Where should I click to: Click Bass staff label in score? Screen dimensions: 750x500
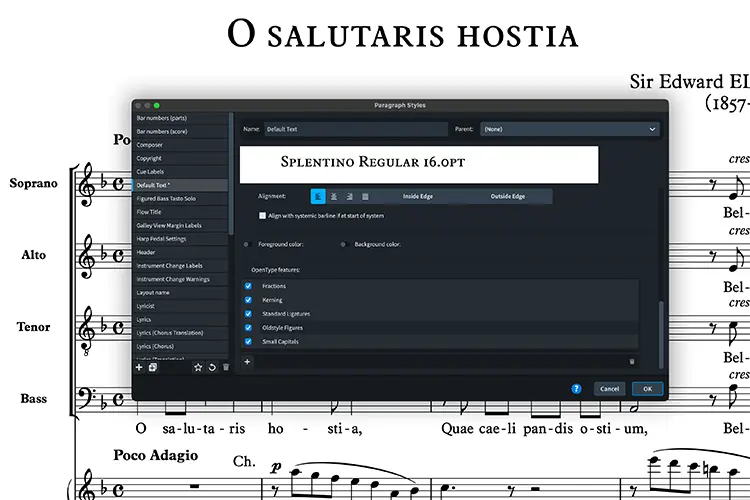tap(33, 399)
